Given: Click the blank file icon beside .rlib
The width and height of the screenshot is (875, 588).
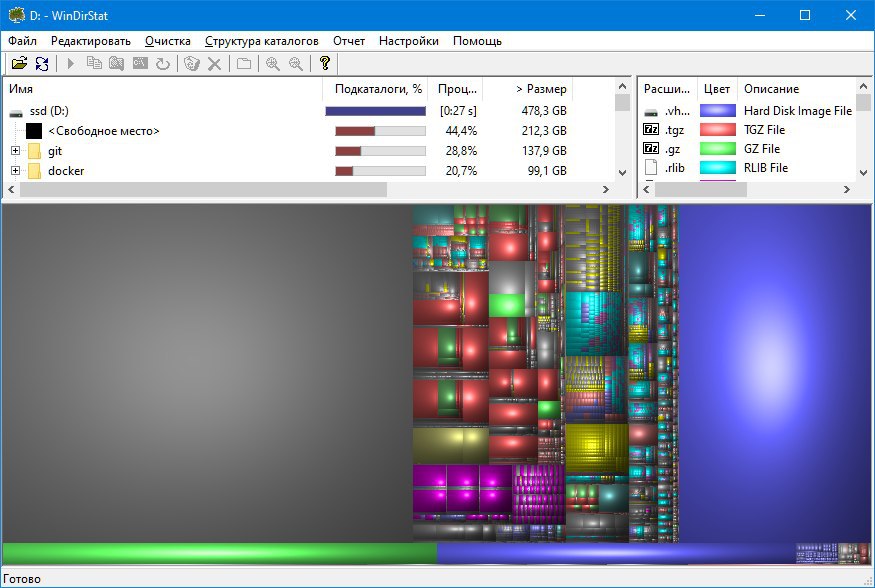Looking at the screenshot, I should coord(651,167).
